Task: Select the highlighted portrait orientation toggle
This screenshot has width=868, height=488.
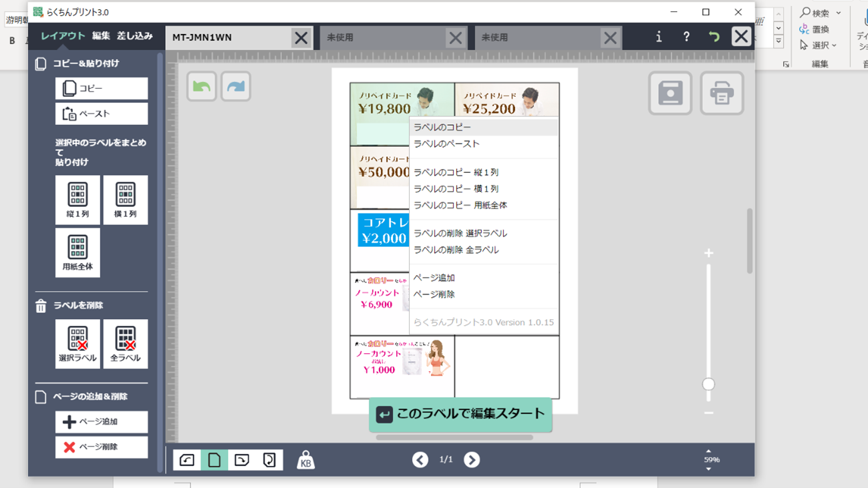Action: tap(214, 460)
